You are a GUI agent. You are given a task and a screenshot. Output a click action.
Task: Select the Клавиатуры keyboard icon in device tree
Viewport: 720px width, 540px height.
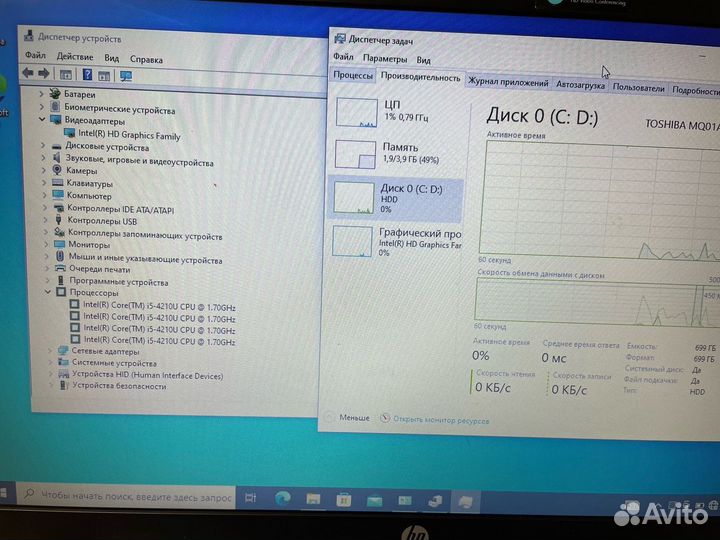point(57,183)
